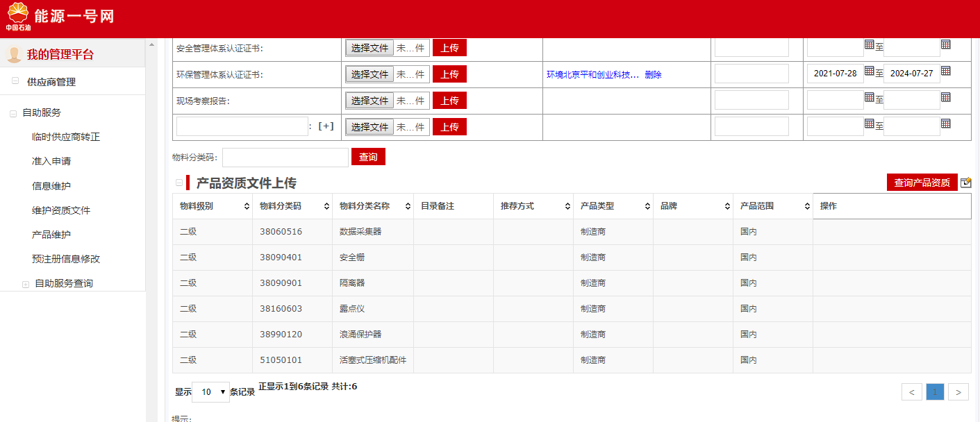Click 删除 link next to uploaded file

point(653,75)
